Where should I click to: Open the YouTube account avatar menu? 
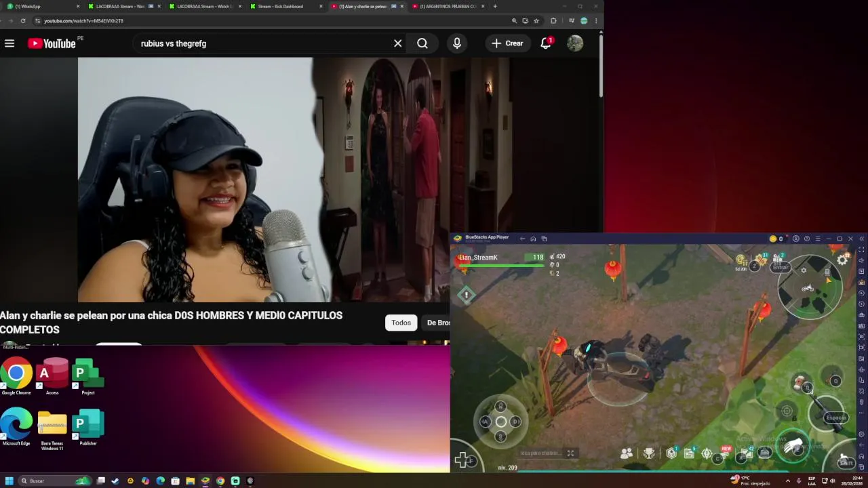click(575, 43)
